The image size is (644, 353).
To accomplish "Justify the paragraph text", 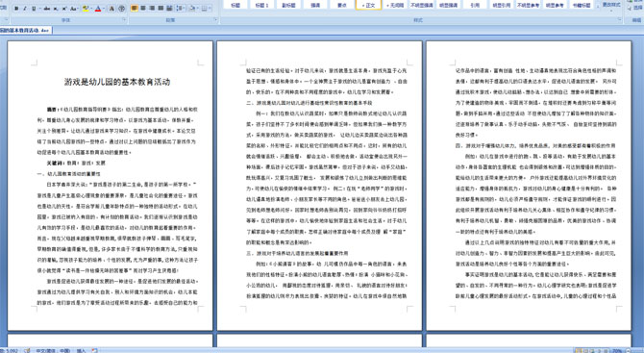I will (161, 9).
